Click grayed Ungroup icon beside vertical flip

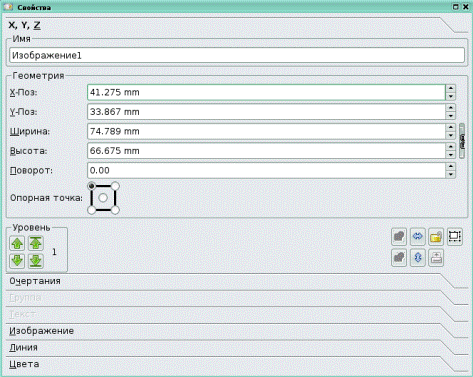399,258
